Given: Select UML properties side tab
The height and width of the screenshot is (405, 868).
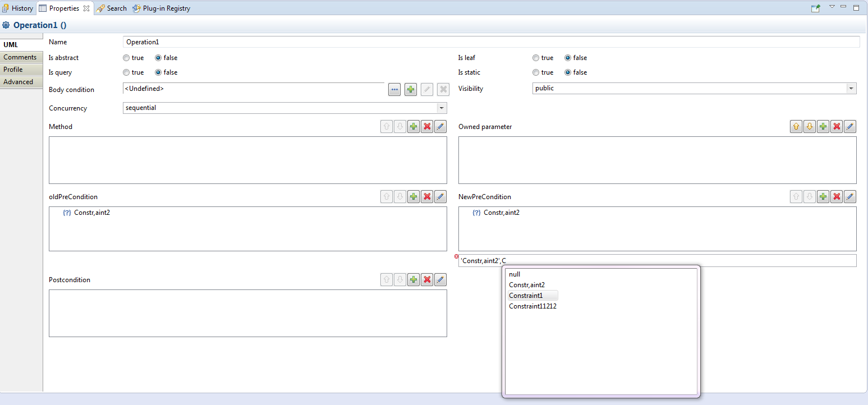Looking at the screenshot, I should 21,44.
